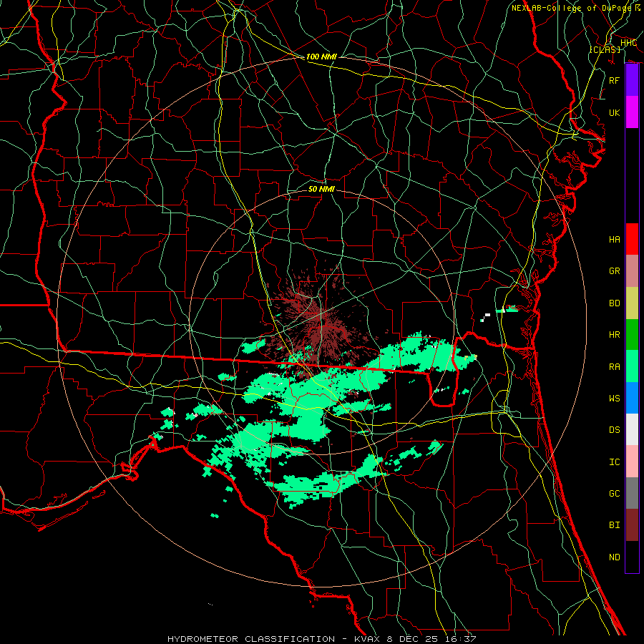Image resolution: width=644 pixels, height=644 pixels.
Task: Click the GC gray legend swatch
Action: pos(632,493)
